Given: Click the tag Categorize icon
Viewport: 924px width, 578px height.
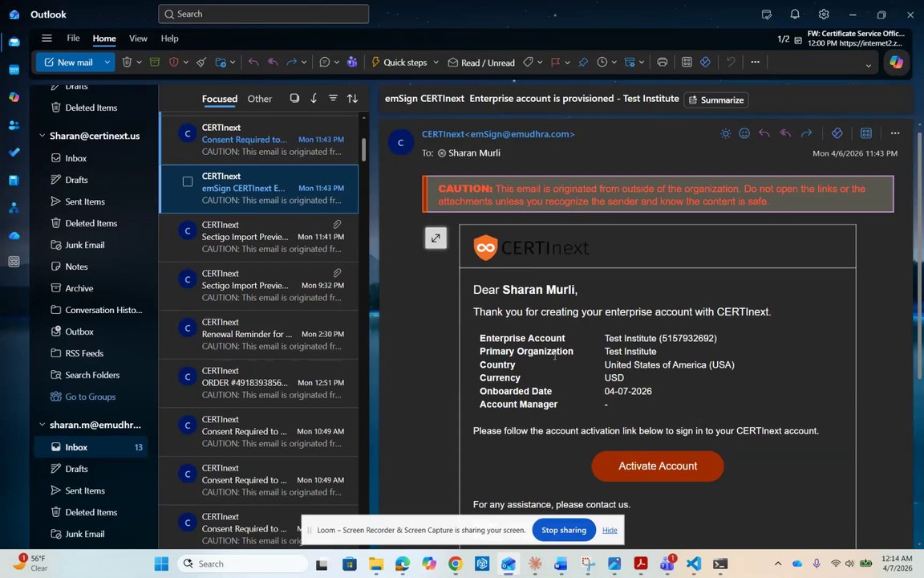Looking at the screenshot, I should 528,62.
